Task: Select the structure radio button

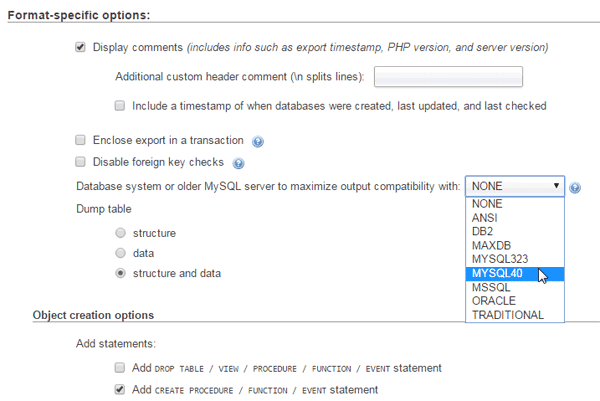Action: click(x=121, y=233)
